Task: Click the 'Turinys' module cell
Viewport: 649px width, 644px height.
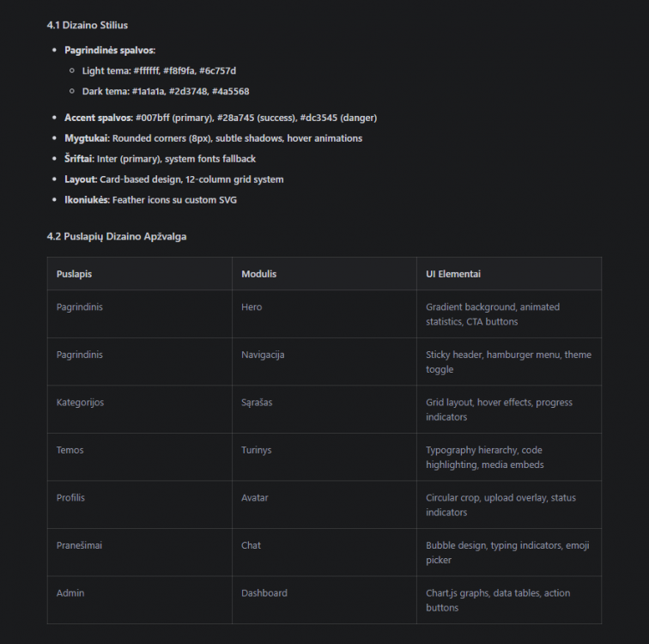Action: [324, 457]
